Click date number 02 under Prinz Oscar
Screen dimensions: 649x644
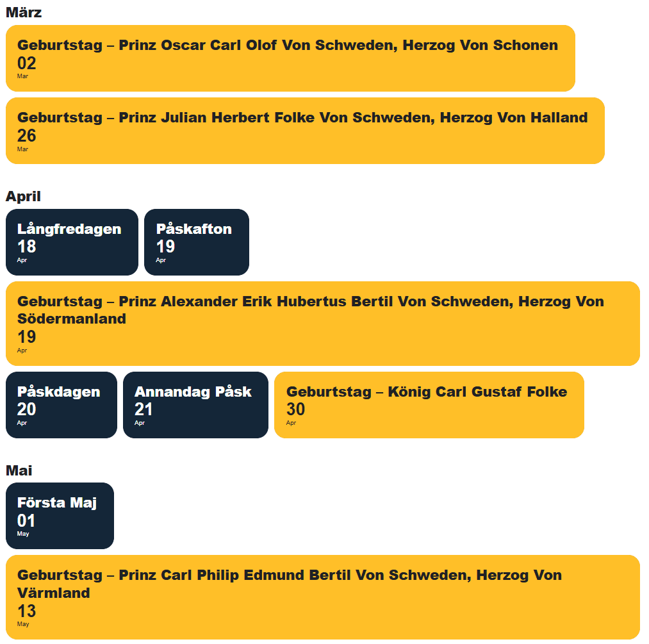(x=27, y=63)
